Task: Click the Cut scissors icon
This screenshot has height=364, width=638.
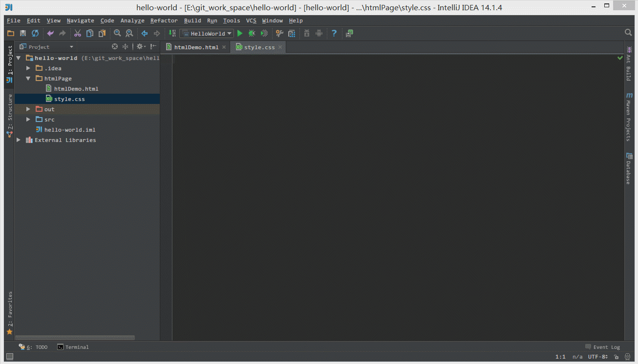Action: 77,33
